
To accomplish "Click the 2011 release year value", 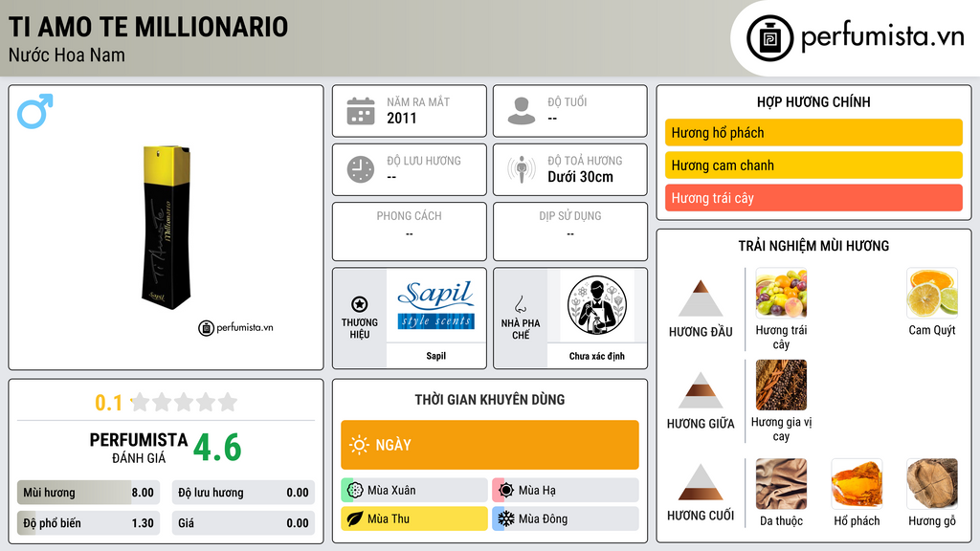I will [401, 118].
